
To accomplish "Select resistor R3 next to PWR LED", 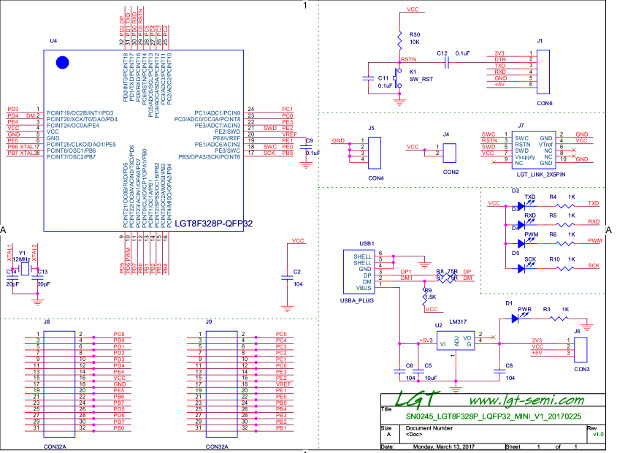I will click(559, 318).
